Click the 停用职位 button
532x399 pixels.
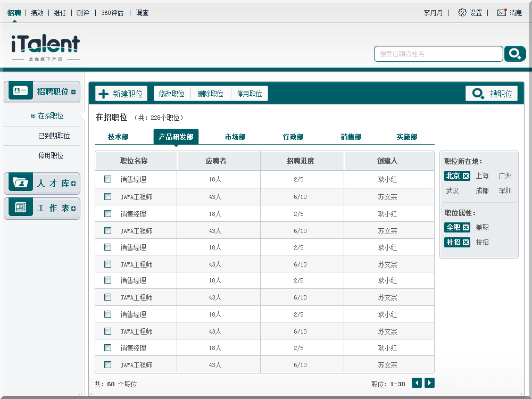pyautogui.click(x=250, y=94)
